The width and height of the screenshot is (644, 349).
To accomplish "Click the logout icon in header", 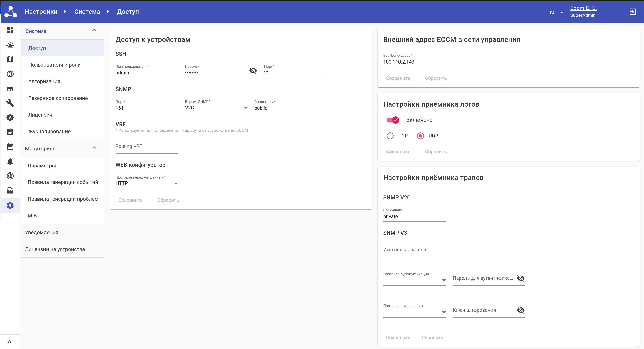I will 633,12.
